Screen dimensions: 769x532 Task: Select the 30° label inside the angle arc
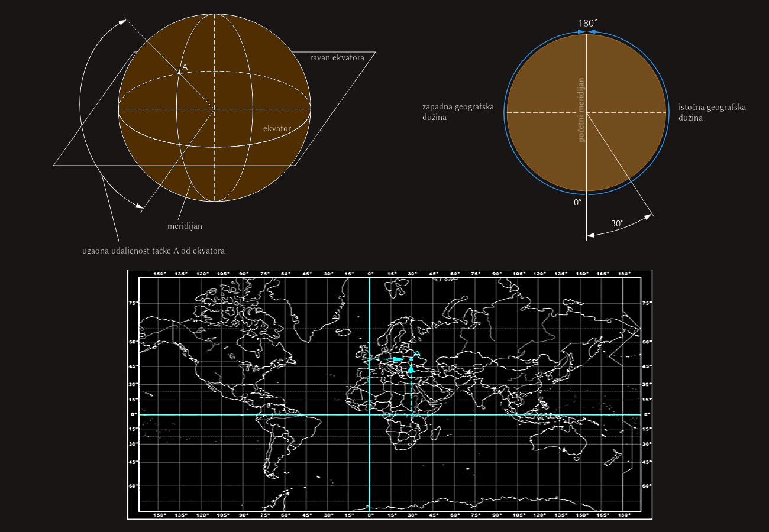tap(617, 223)
